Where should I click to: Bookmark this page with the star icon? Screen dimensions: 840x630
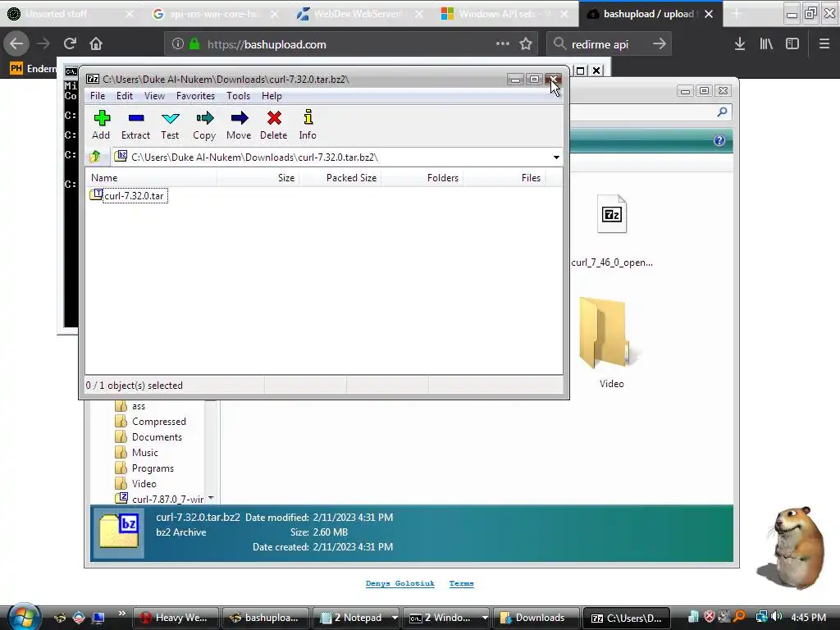click(x=526, y=44)
